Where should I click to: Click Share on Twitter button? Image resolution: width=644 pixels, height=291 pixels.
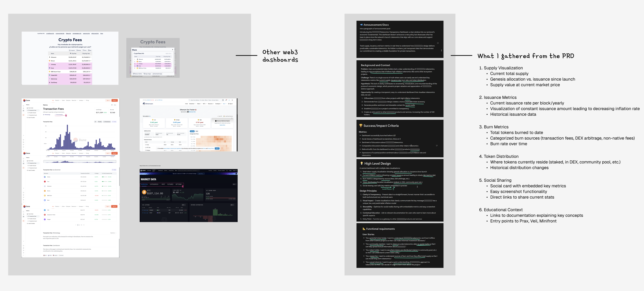(138, 74)
